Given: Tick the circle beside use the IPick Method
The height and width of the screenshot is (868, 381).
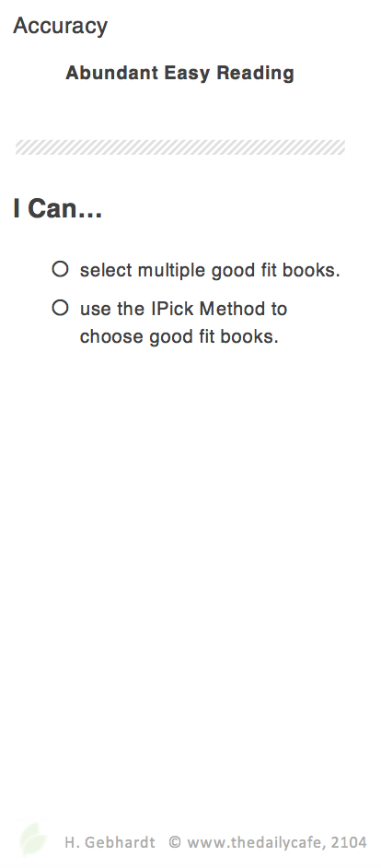Looking at the screenshot, I should [x=60, y=307].
